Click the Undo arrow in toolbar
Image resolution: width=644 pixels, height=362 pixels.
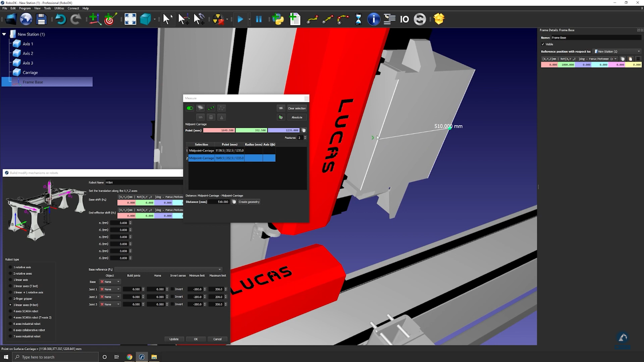[x=60, y=19]
